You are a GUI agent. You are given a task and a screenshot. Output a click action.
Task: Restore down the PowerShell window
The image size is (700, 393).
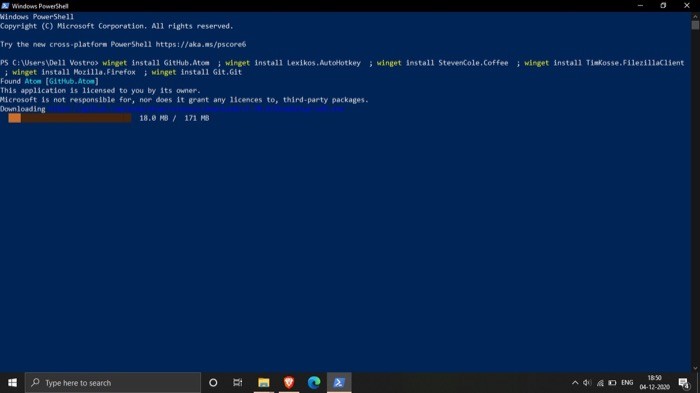click(x=663, y=6)
